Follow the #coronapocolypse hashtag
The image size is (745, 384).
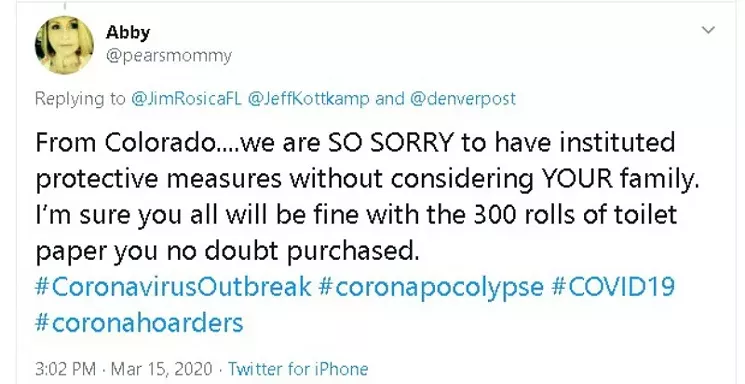click(x=431, y=288)
